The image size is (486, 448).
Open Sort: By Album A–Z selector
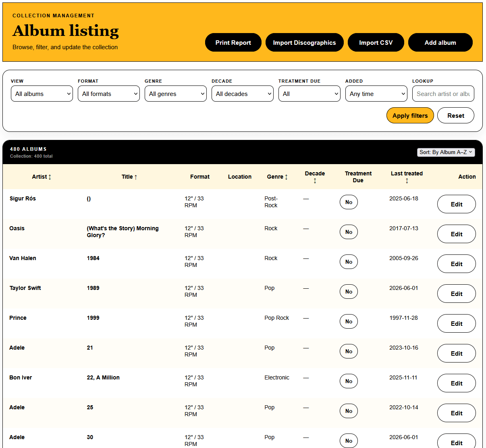(x=446, y=152)
